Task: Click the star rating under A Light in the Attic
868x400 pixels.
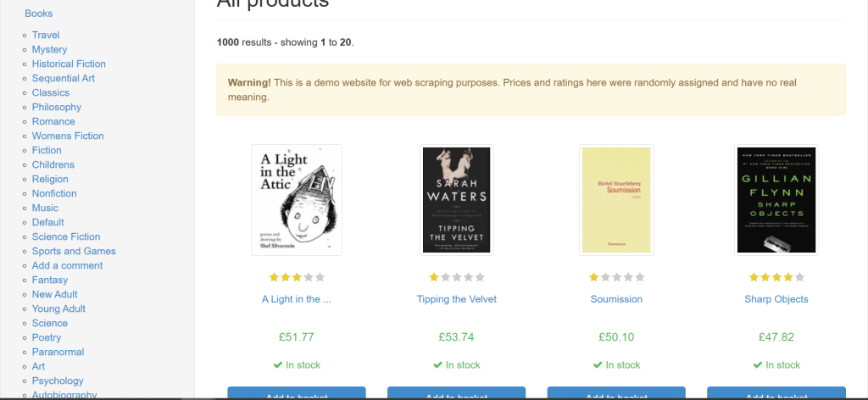Action: click(297, 277)
